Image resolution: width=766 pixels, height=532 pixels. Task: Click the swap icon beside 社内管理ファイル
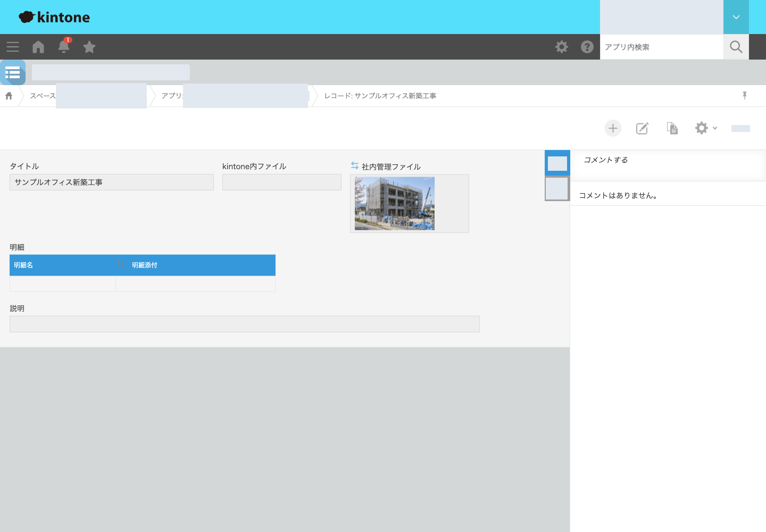click(355, 166)
